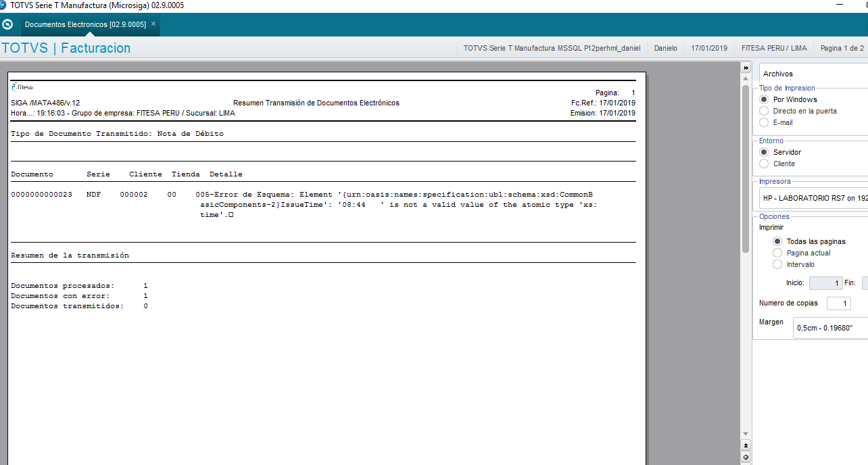Screen dimensions: 868x465
Task: Click the Inicio page field
Action: pos(825,283)
